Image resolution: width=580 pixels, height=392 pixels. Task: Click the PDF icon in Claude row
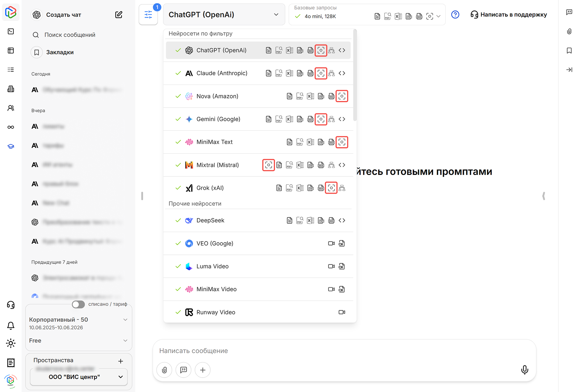279,73
